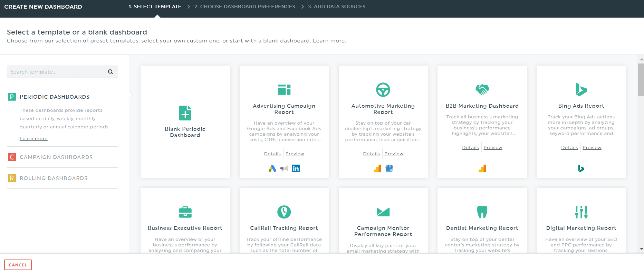The height and width of the screenshot is (274, 644).
Task: Select Automotive Marketing Report title
Action: (x=383, y=109)
